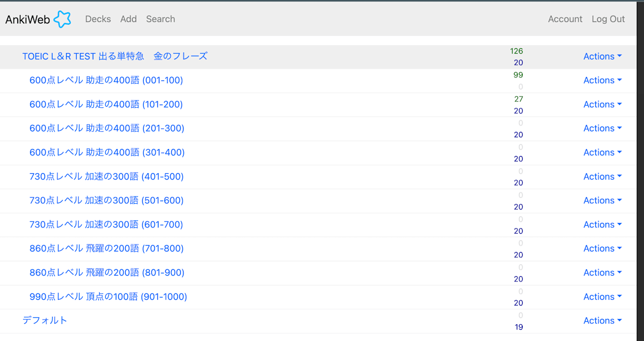Open deck 860点レベル 飛躍の200語 (801-900)
This screenshot has width=644, height=341.
[x=107, y=272]
